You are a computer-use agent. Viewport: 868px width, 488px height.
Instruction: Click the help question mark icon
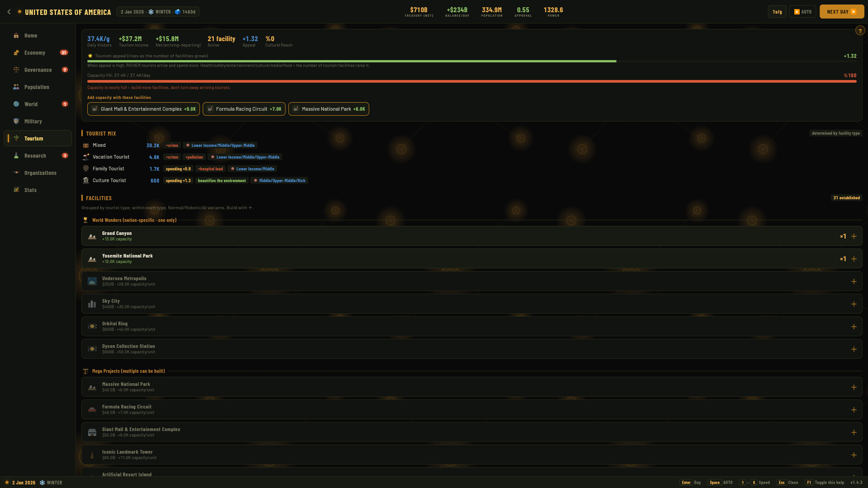coord(860,31)
